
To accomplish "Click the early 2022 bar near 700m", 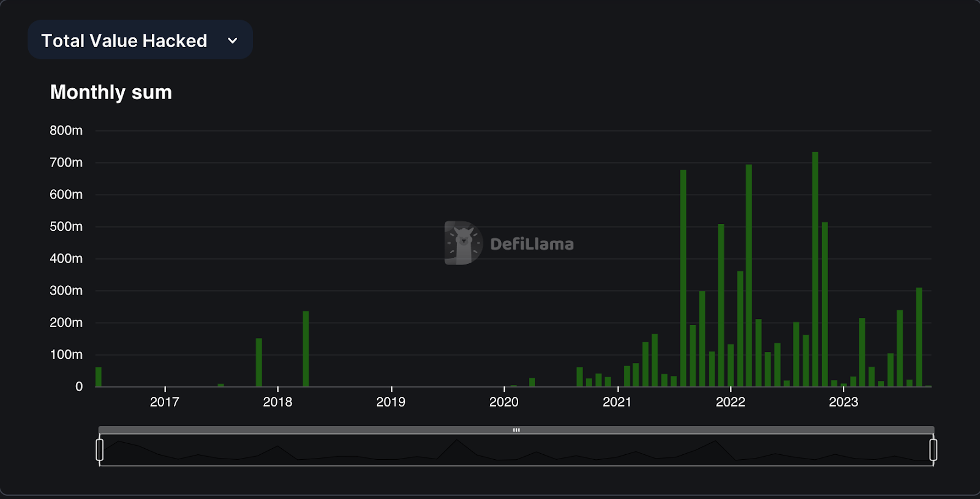I will pos(748,276).
